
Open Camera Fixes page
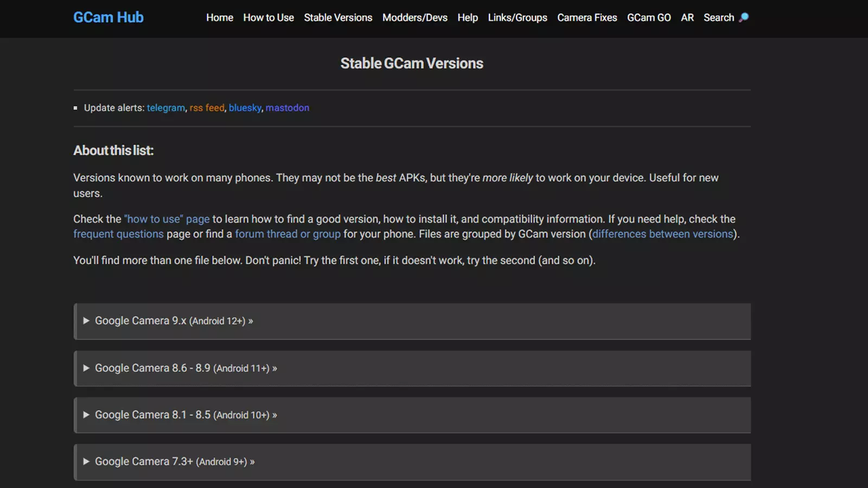point(587,17)
